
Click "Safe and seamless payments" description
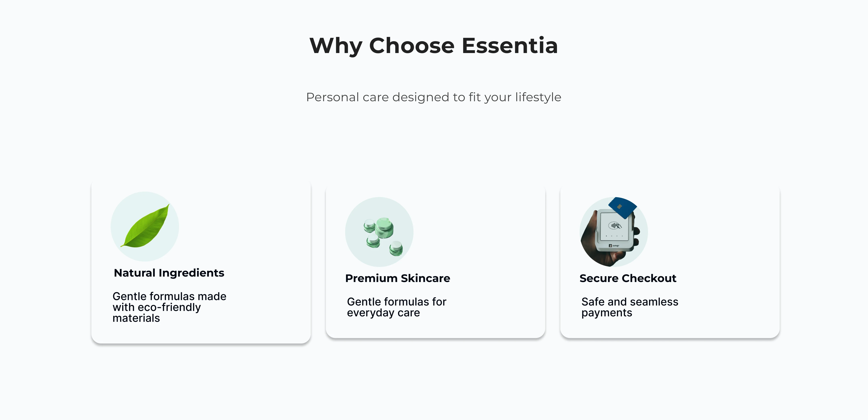pos(630,307)
